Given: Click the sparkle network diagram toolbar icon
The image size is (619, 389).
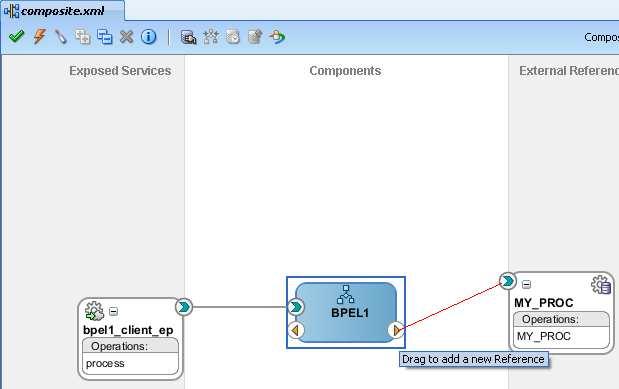Looking at the screenshot, I should click(x=211, y=37).
